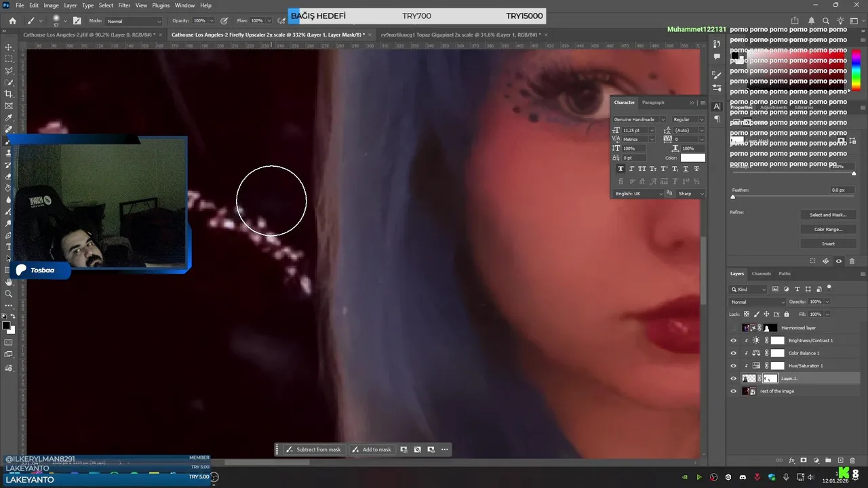Switch to the Channels tab
The width and height of the screenshot is (868, 488).
click(x=761, y=274)
